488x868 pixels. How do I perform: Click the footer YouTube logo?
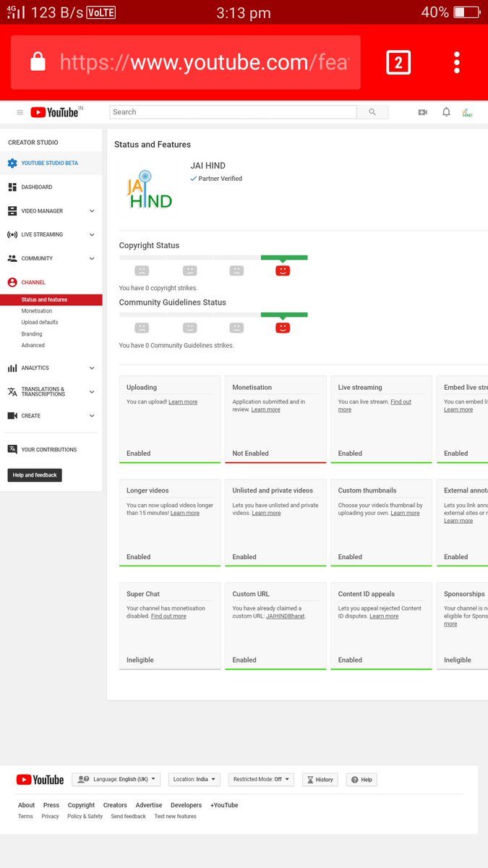pos(40,780)
